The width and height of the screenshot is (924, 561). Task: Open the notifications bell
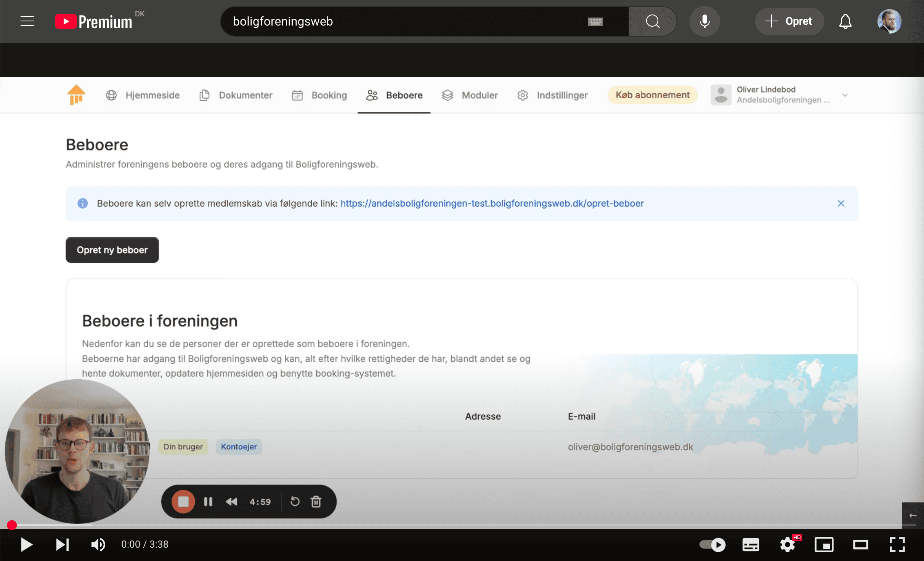tap(845, 21)
